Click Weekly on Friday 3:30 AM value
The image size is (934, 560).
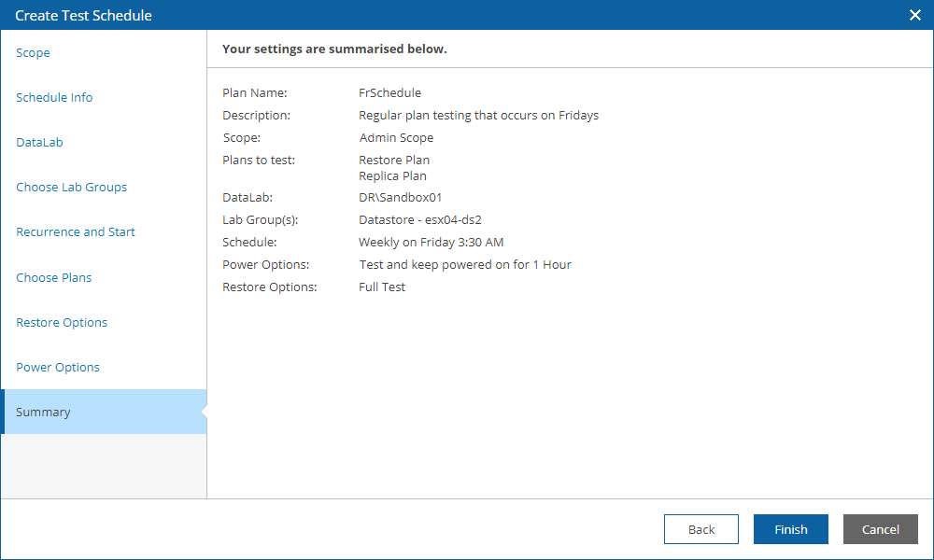[x=432, y=243]
